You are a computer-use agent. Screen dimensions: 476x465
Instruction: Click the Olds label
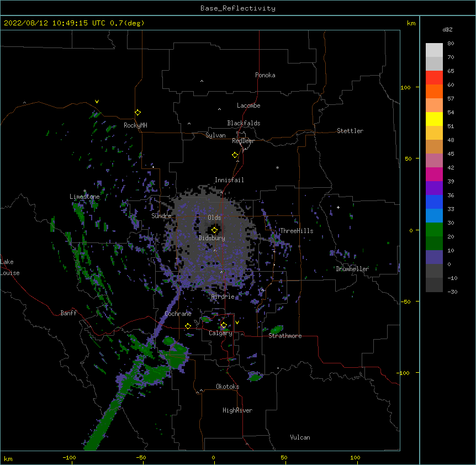[214, 218]
